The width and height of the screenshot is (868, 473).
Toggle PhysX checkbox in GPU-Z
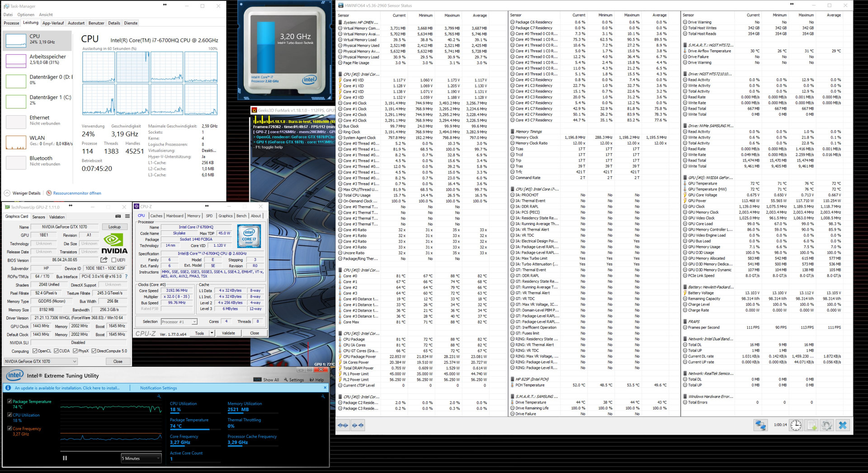coord(75,351)
